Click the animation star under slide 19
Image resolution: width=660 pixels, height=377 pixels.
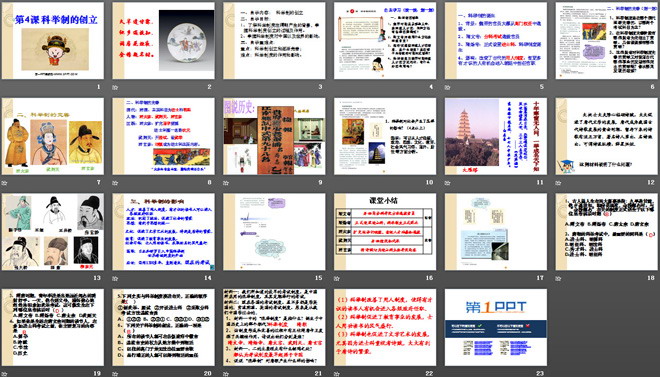(4, 374)
